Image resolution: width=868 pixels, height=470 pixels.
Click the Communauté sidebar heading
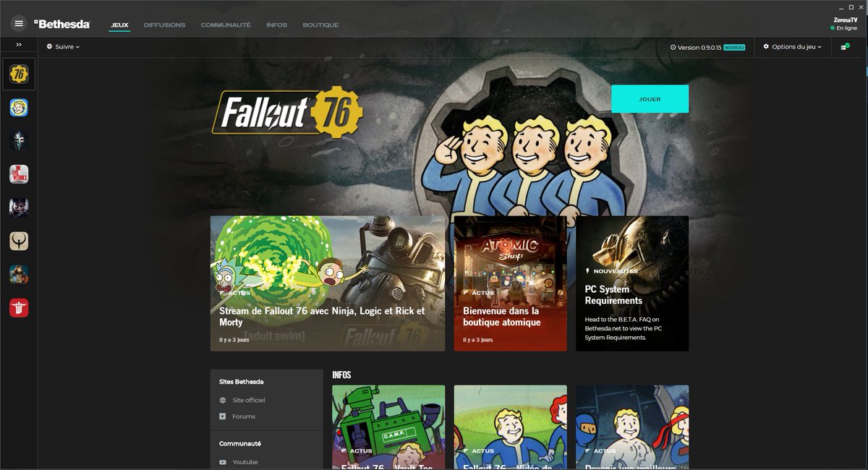tap(240, 443)
